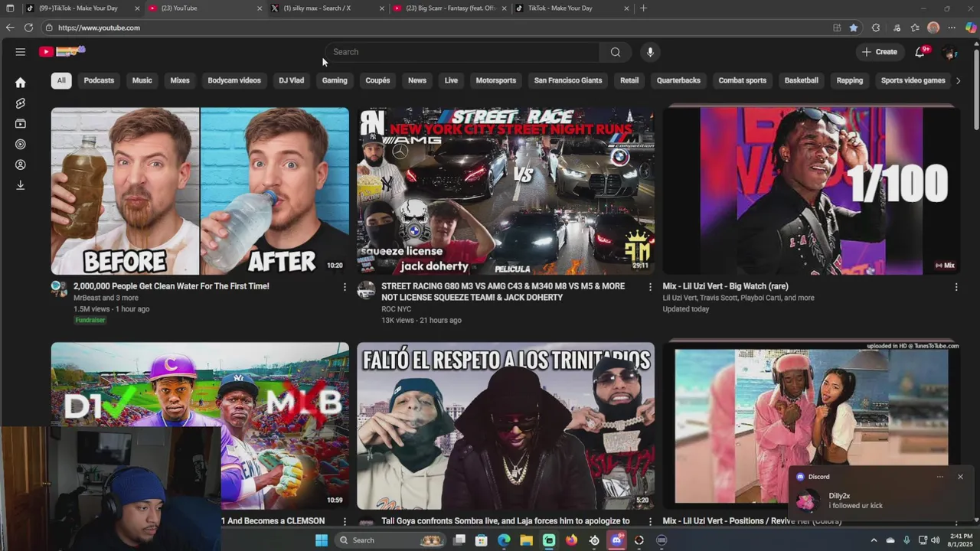Select the Bodycam videos chip
980x551 pixels.
(x=234, y=80)
